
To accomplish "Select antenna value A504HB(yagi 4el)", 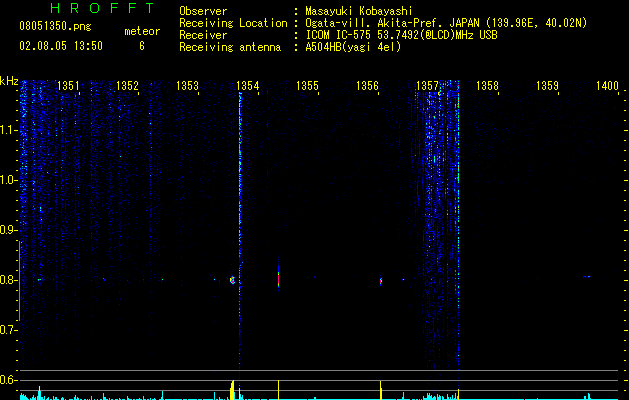I will [x=353, y=47].
